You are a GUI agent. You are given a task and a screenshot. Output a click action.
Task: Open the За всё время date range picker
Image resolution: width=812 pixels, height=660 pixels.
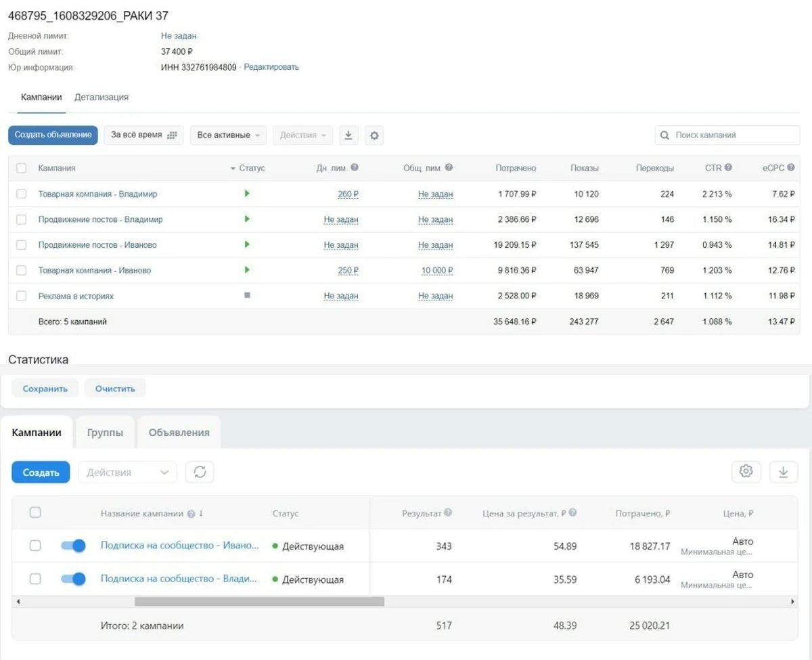(143, 135)
